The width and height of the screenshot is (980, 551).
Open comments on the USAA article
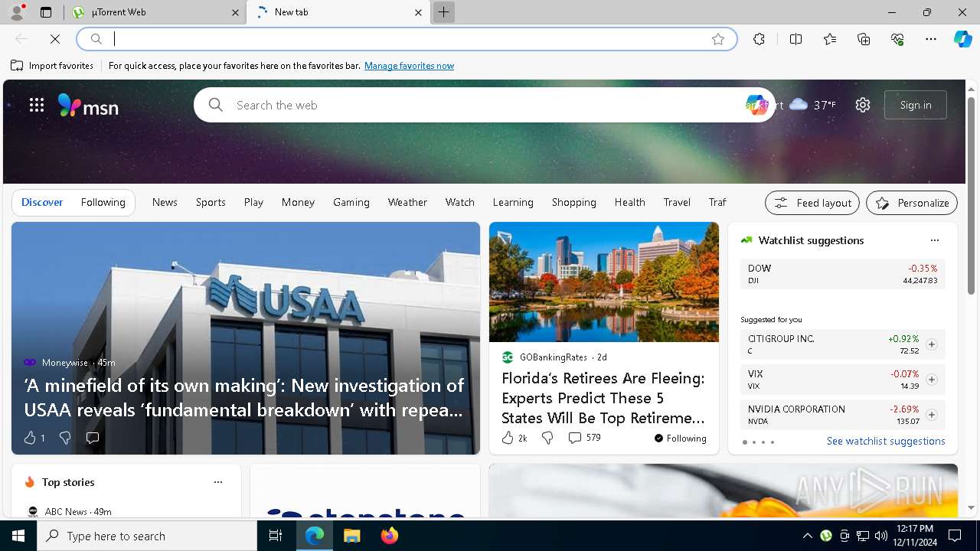pos(93,438)
